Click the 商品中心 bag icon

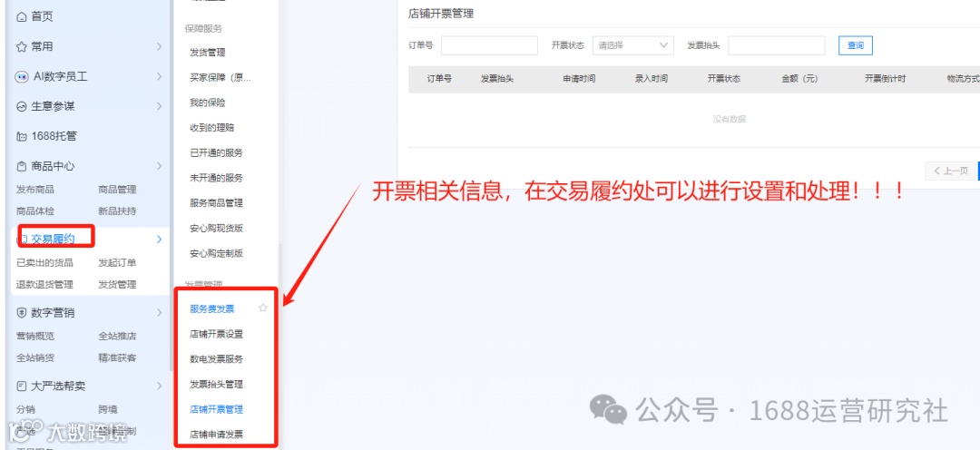pyautogui.click(x=22, y=166)
